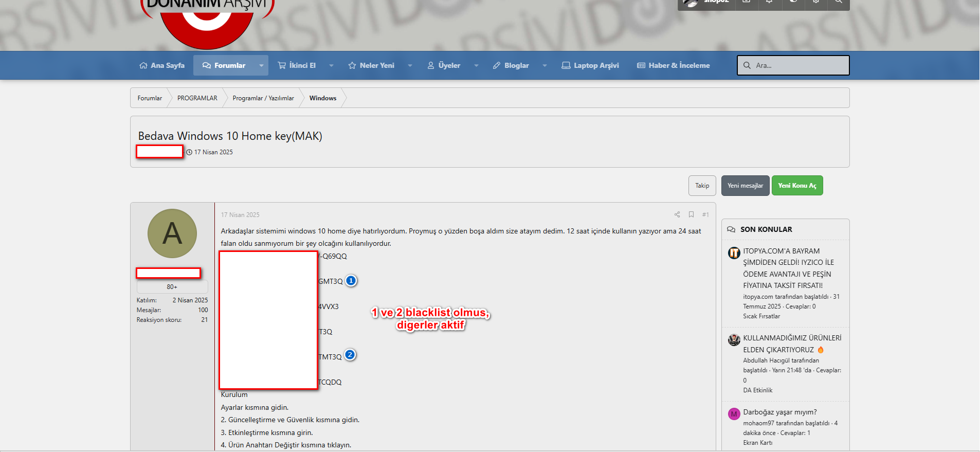Open the Forumlar navigation tab
980x452 pixels.
(x=224, y=65)
